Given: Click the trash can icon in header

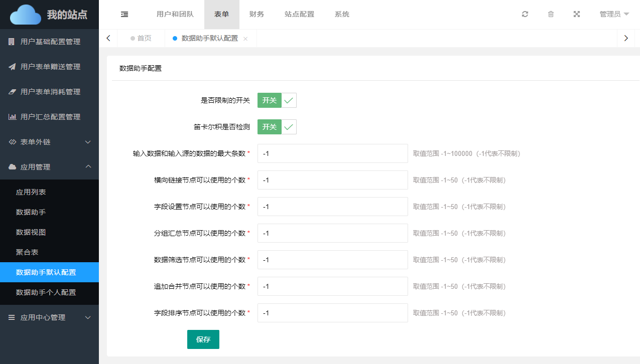Looking at the screenshot, I should (x=551, y=15).
